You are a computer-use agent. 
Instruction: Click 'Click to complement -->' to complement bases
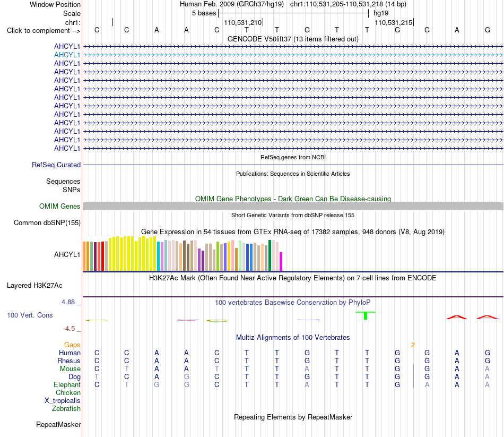click(x=44, y=31)
